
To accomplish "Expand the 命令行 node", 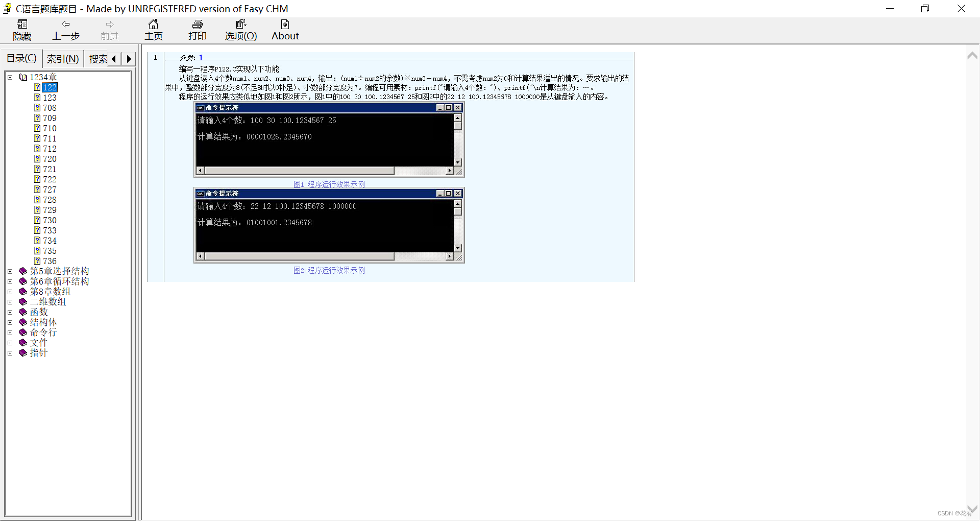I will [10, 333].
